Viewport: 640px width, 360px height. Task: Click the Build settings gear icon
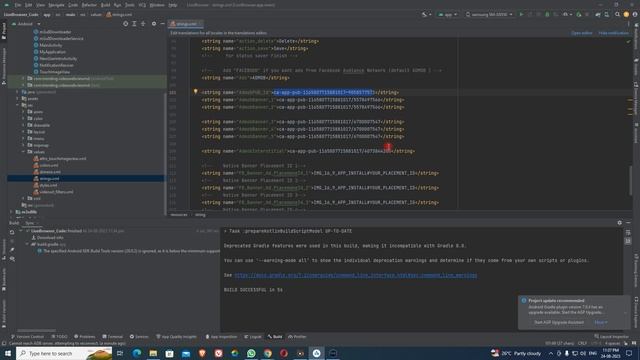click(x=620, y=222)
